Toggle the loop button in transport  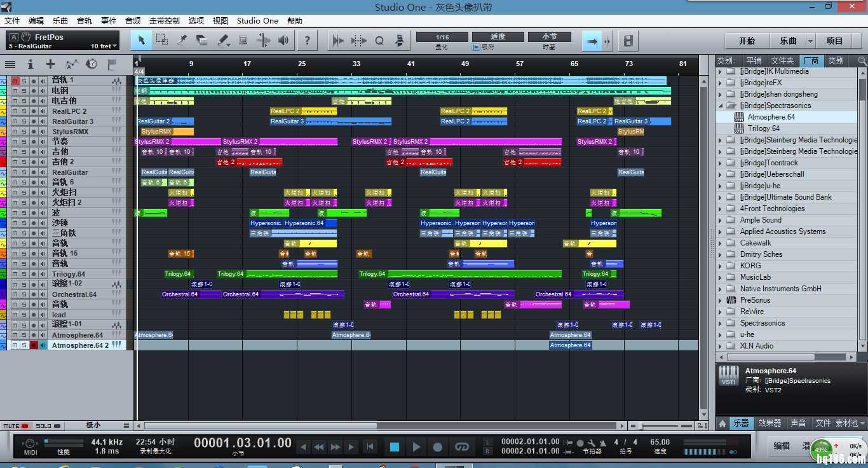462,447
